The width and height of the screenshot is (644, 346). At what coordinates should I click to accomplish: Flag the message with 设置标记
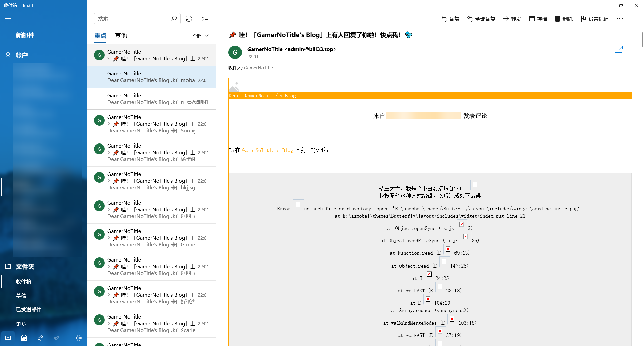tap(594, 19)
